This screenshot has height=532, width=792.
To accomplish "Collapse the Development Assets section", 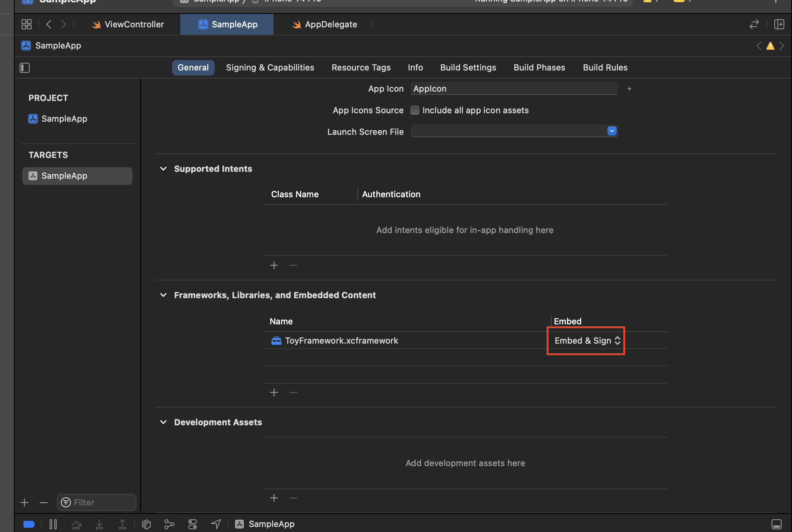I will [163, 422].
